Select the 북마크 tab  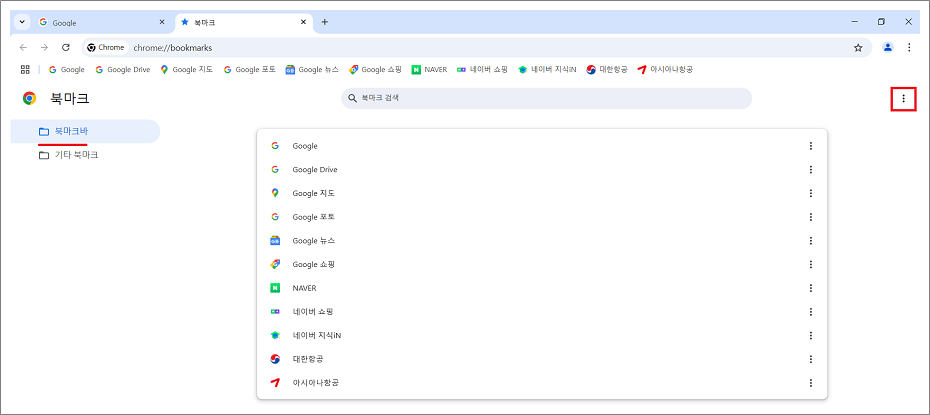244,23
